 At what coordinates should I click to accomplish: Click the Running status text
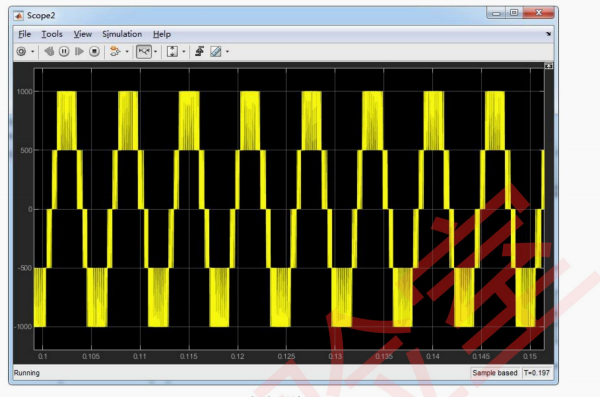coord(27,372)
